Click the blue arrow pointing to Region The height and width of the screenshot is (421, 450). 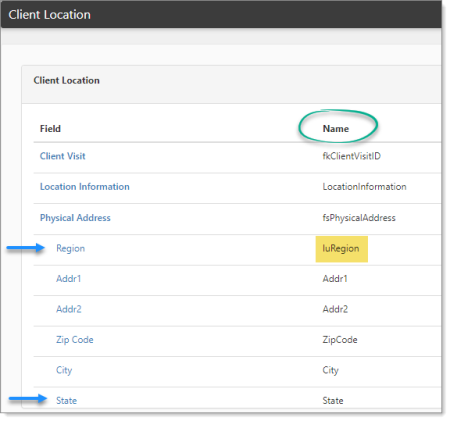[26, 248]
